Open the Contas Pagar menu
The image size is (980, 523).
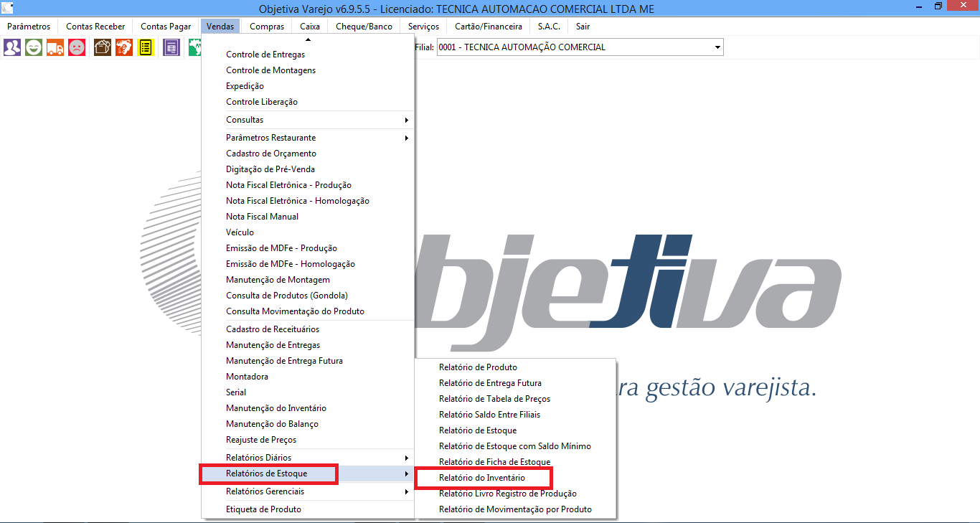[x=166, y=27]
